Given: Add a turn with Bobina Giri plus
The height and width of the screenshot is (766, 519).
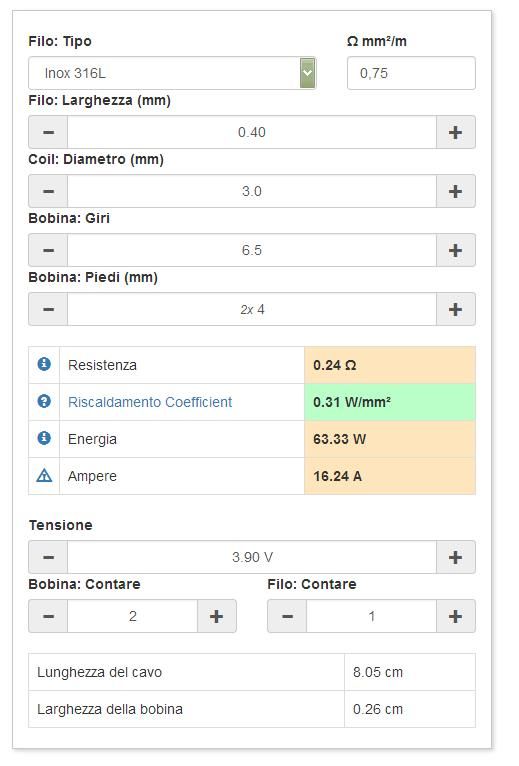Looking at the screenshot, I should 455,250.
